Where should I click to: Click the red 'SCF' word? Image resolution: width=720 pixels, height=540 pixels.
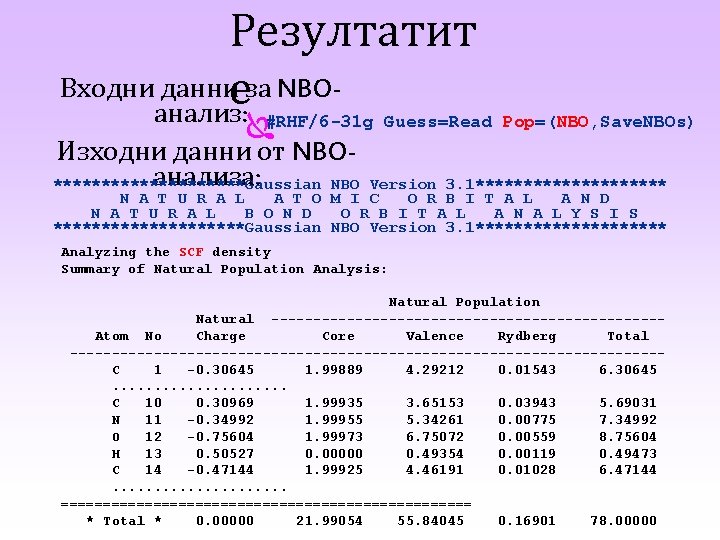pos(191,252)
